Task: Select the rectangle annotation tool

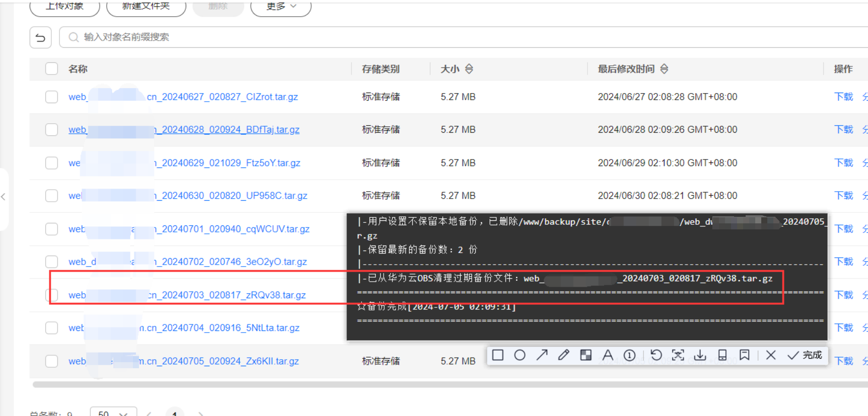Action: click(498, 355)
